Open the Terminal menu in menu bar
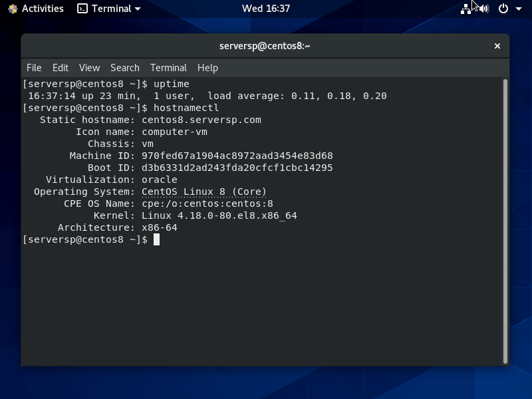The height and width of the screenshot is (399, 532). (x=168, y=68)
